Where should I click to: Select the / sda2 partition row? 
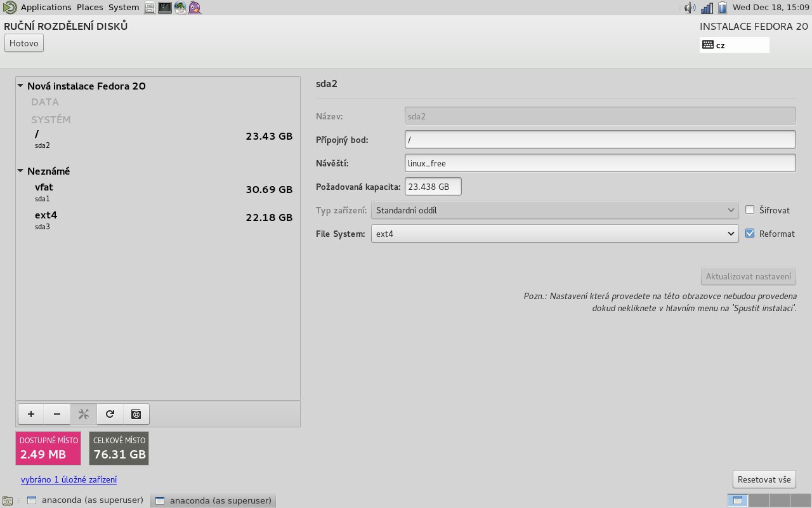point(158,139)
